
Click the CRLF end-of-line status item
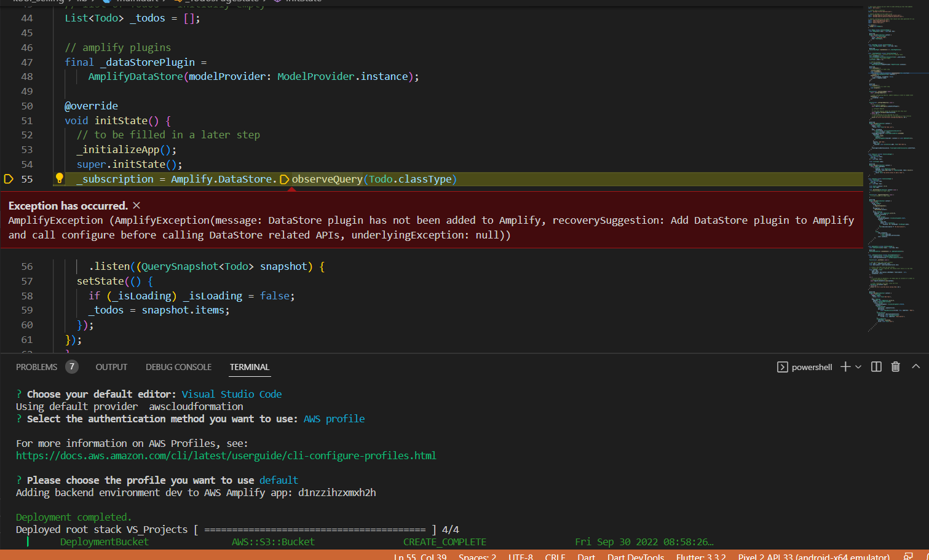(x=555, y=557)
